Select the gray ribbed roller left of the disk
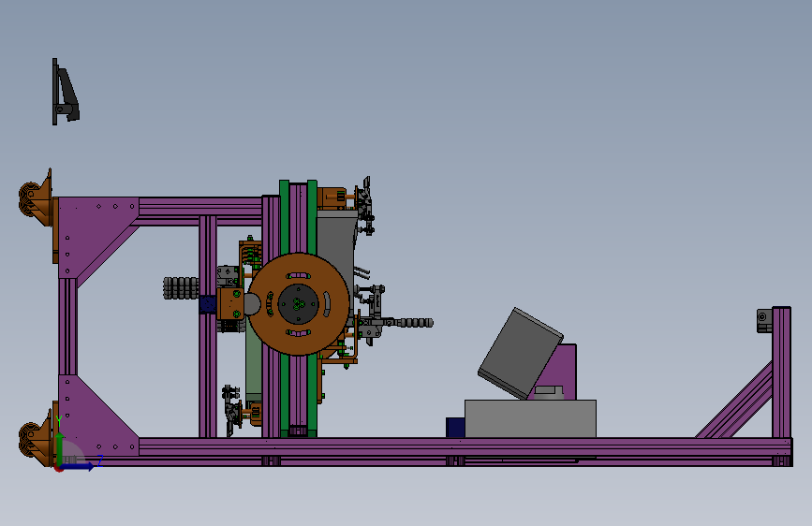Viewport: 812px width, 526px height. point(181,288)
